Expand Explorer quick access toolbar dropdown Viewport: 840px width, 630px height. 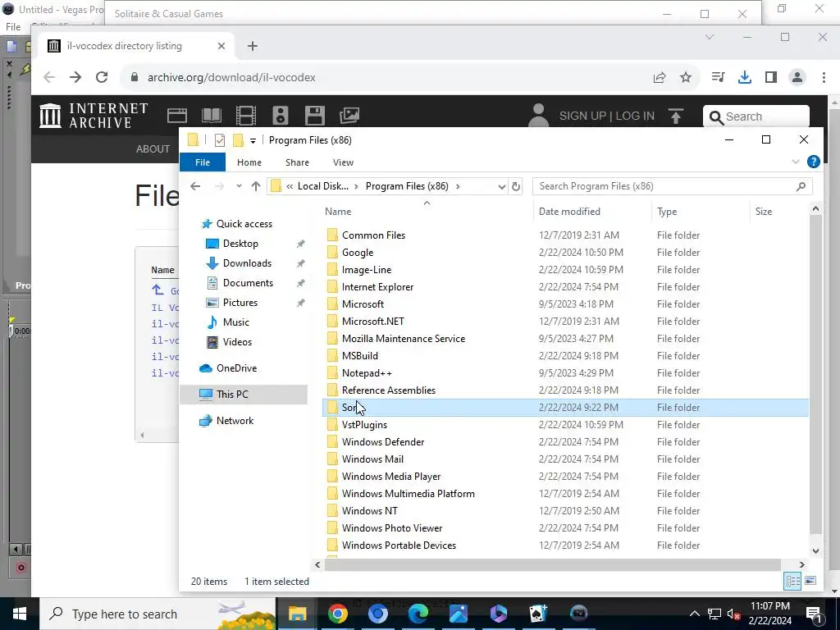(x=253, y=141)
